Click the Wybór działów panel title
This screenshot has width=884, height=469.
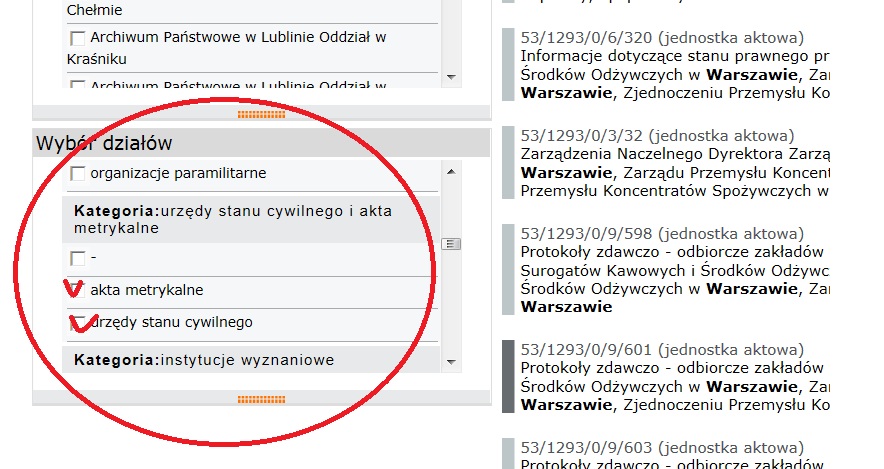(x=104, y=143)
